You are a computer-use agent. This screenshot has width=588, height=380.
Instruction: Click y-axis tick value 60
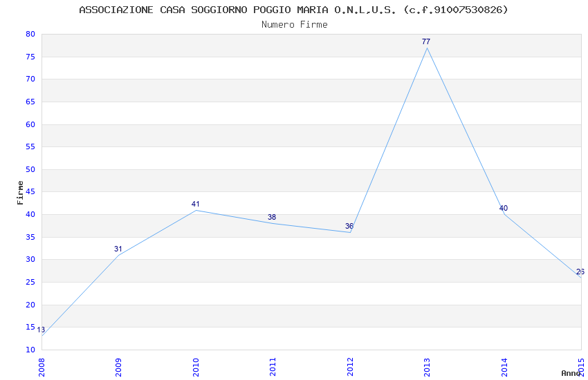[x=30, y=124]
